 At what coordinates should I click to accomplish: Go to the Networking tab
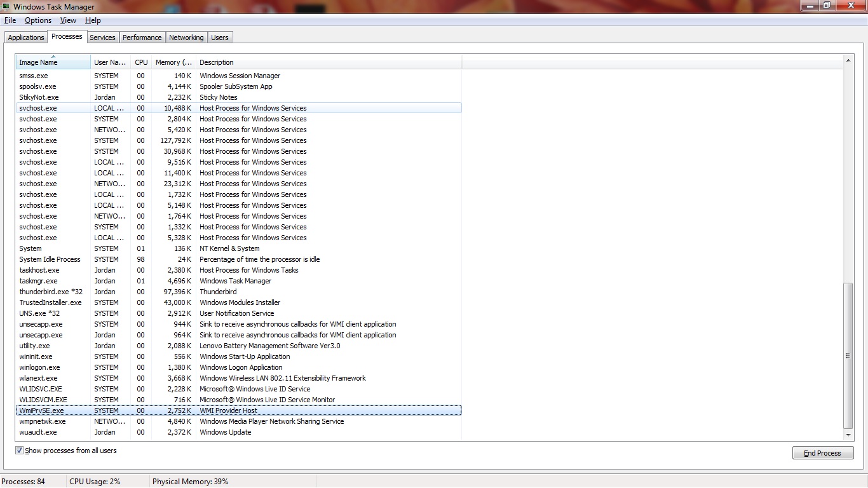pos(186,37)
